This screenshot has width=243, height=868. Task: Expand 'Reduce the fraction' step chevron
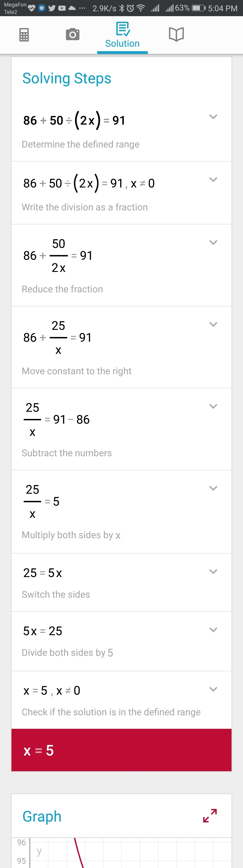[213, 243]
